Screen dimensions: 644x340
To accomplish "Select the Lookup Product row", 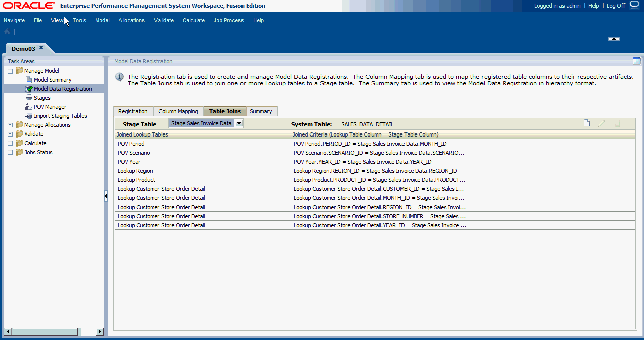I will (375, 180).
